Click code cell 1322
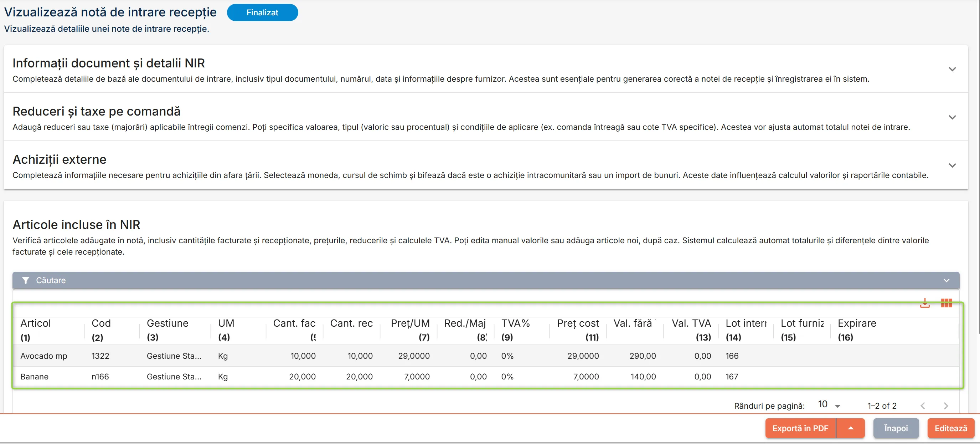 100,356
